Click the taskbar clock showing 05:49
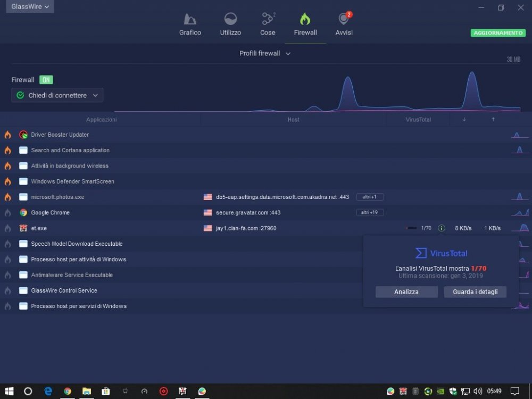The image size is (532, 399). (x=494, y=391)
